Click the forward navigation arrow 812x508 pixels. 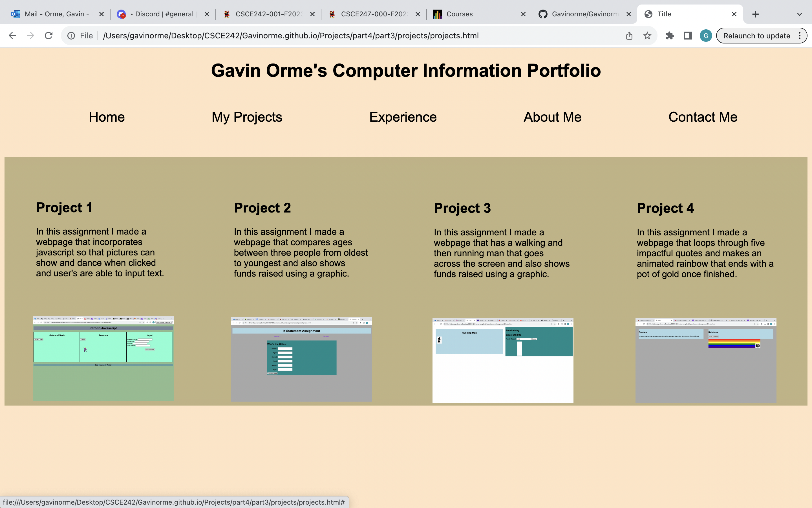(30, 36)
